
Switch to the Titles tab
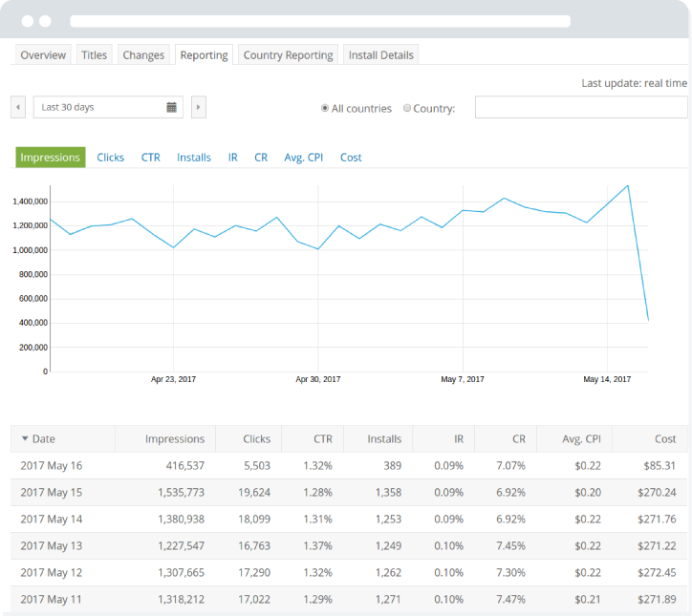pyautogui.click(x=95, y=55)
